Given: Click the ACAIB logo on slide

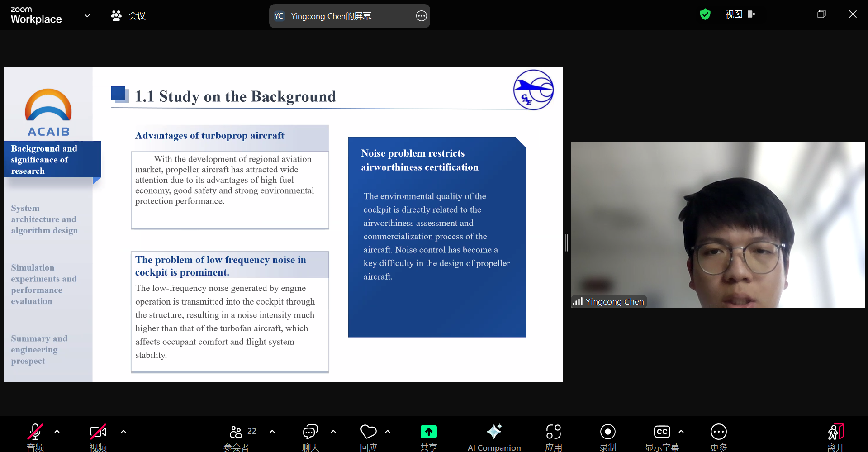Looking at the screenshot, I should (48, 113).
